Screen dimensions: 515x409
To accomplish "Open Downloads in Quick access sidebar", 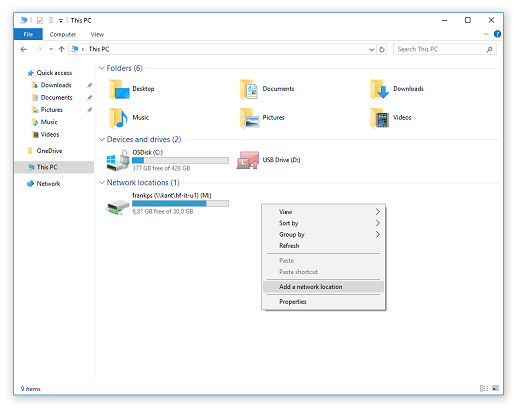I will click(x=52, y=85).
